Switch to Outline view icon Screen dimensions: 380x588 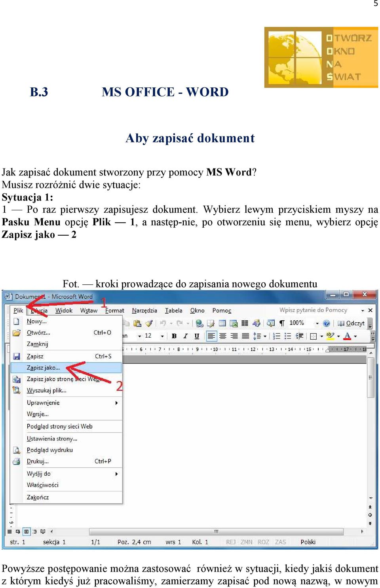(x=35, y=531)
